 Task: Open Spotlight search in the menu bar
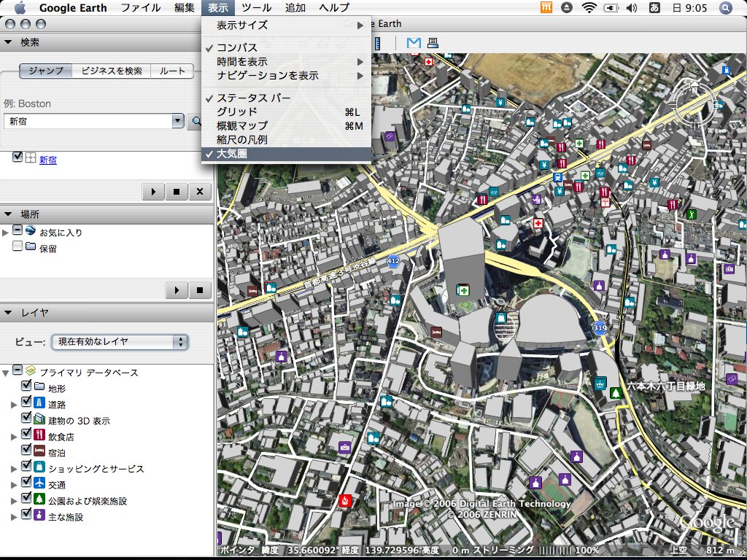point(725,7)
